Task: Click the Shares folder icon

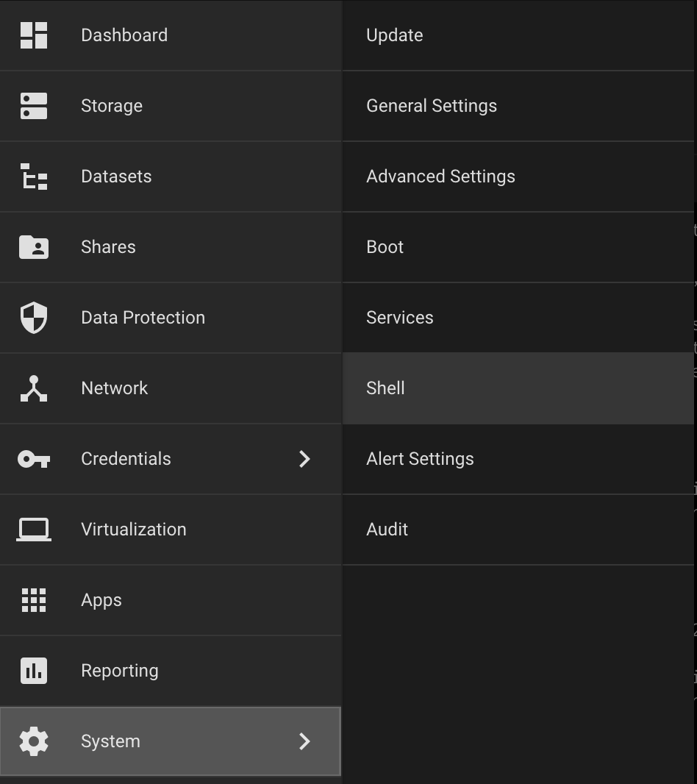Action: (x=34, y=247)
